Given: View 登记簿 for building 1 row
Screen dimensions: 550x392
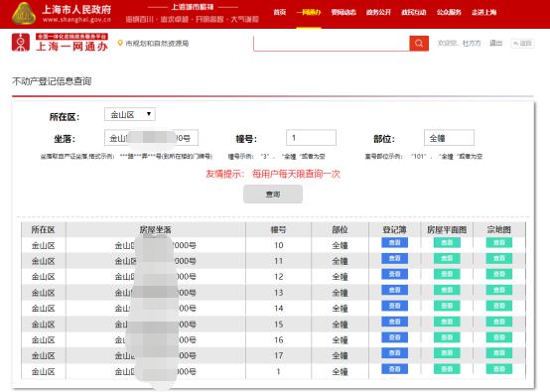Looking at the screenshot, I should pyautogui.click(x=394, y=369).
